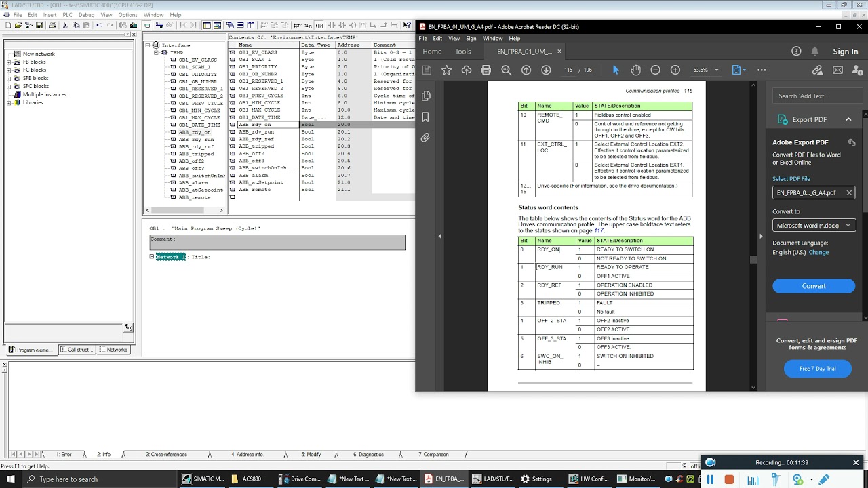This screenshot has width=868, height=488.
Task: Expand the SFC blocks tree node
Action: [9, 86]
